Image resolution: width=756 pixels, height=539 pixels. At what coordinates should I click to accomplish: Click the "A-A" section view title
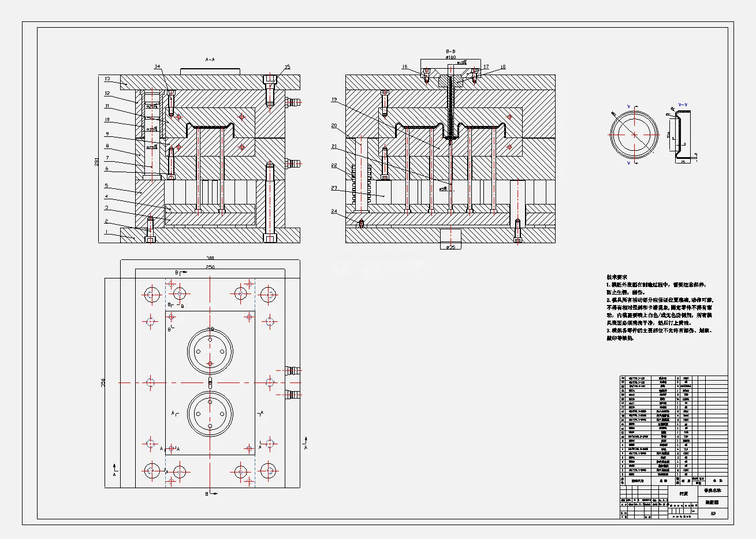tap(210, 60)
